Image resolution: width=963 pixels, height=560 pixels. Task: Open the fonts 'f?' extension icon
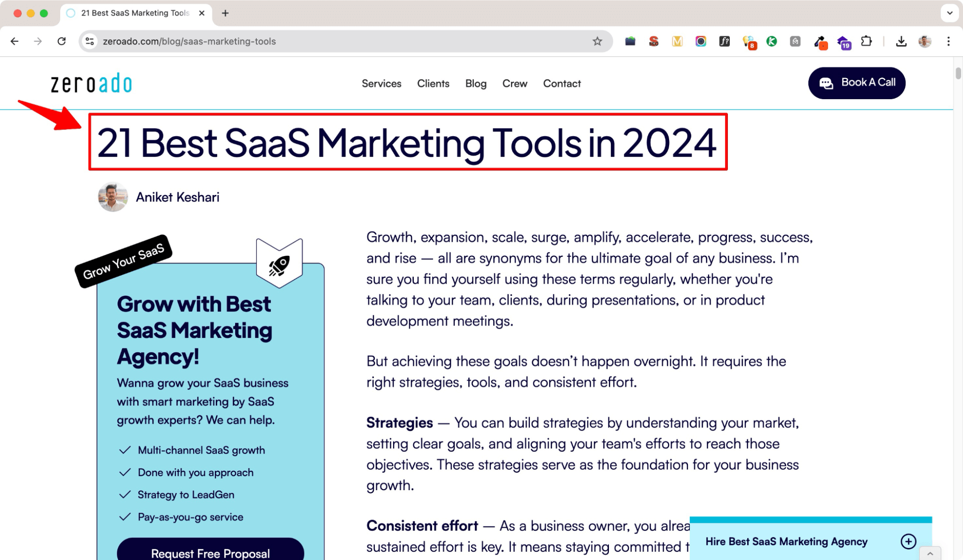(725, 41)
